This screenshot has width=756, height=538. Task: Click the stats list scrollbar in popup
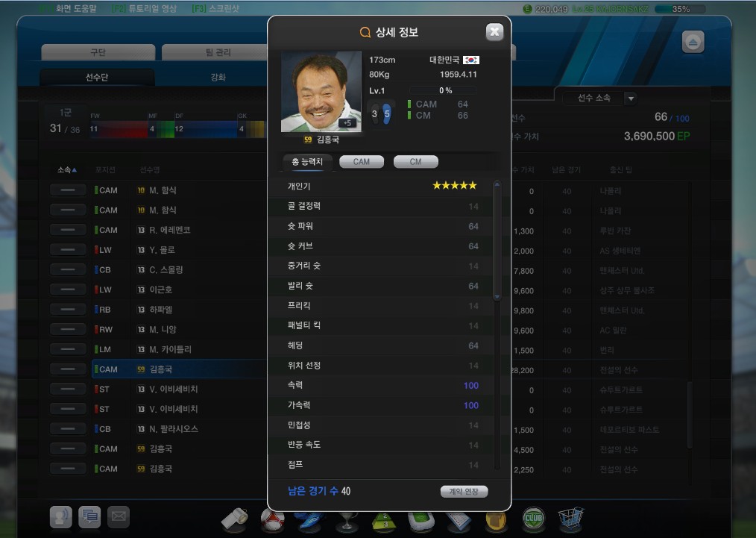pyautogui.click(x=497, y=240)
